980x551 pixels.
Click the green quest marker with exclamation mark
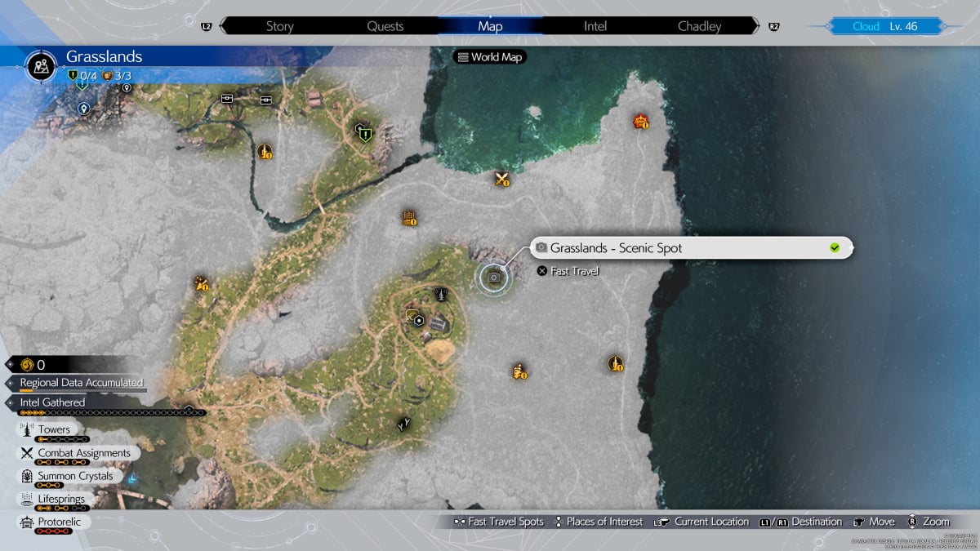pos(364,131)
